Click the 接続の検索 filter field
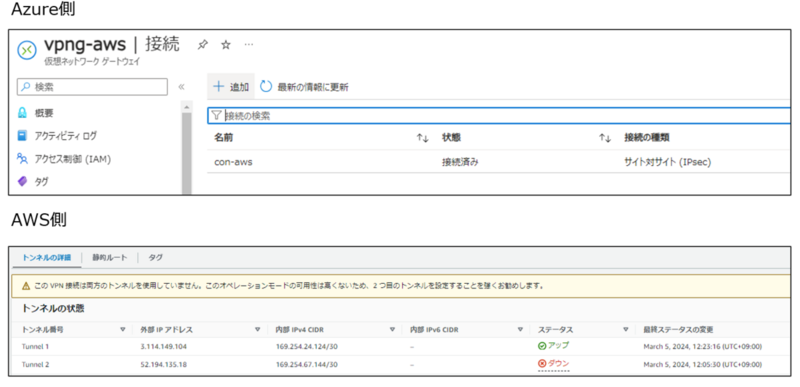The height and width of the screenshot is (387, 800). [499, 116]
